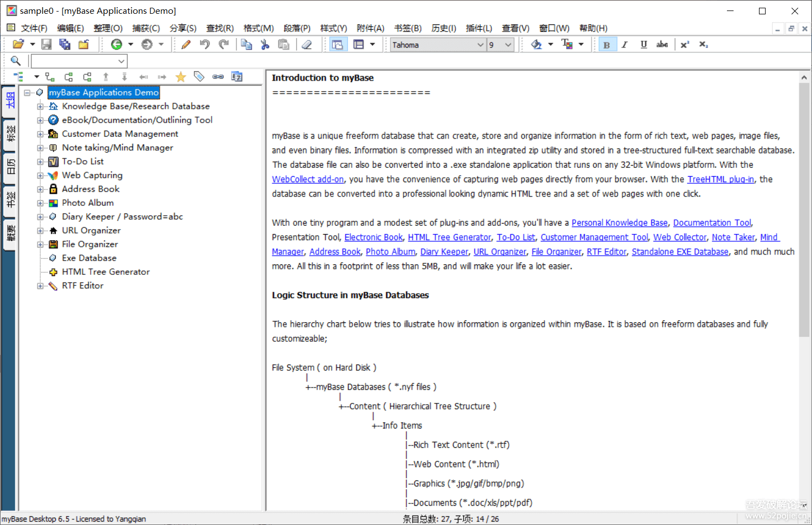The height and width of the screenshot is (525, 812).
Task: Switch to the 日历 side tab
Action: tap(10, 167)
